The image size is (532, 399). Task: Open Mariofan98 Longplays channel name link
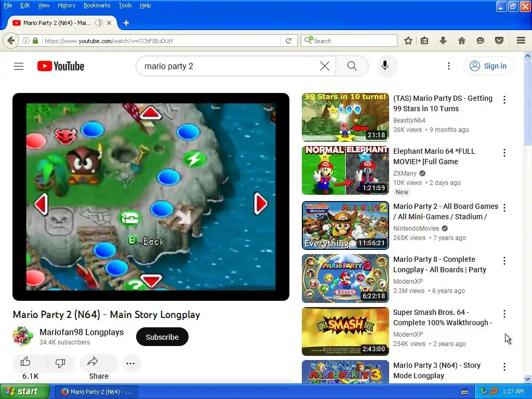82,332
